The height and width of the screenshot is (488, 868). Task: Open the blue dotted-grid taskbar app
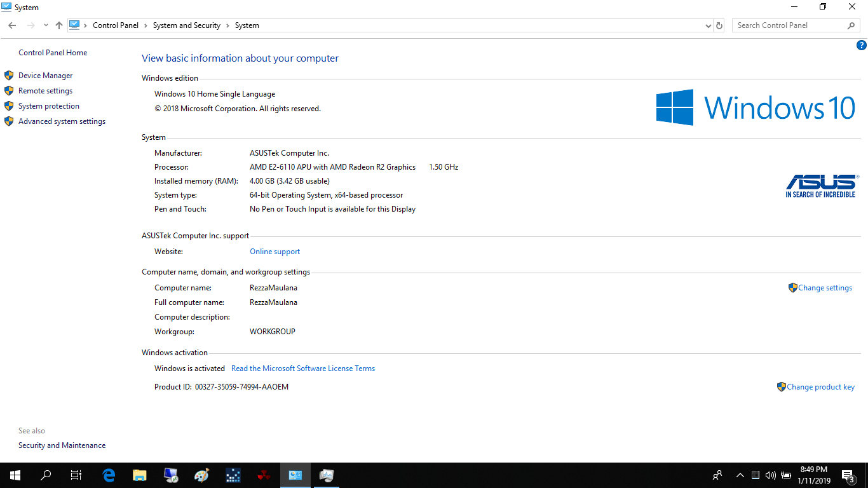click(233, 475)
